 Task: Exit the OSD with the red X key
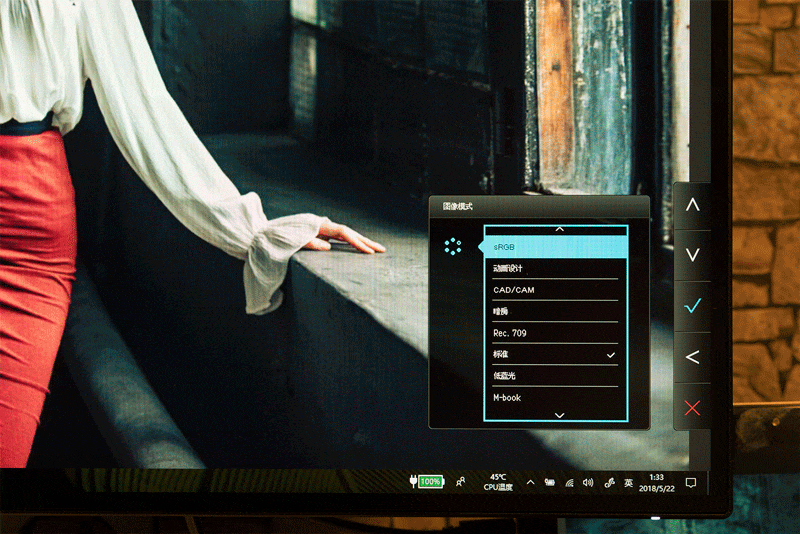click(692, 408)
